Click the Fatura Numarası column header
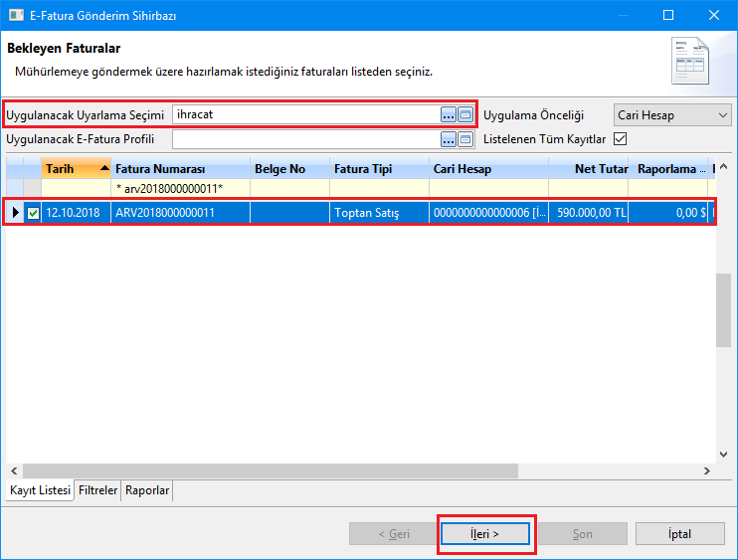The image size is (738, 560). pyautogui.click(x=179, y=169)
